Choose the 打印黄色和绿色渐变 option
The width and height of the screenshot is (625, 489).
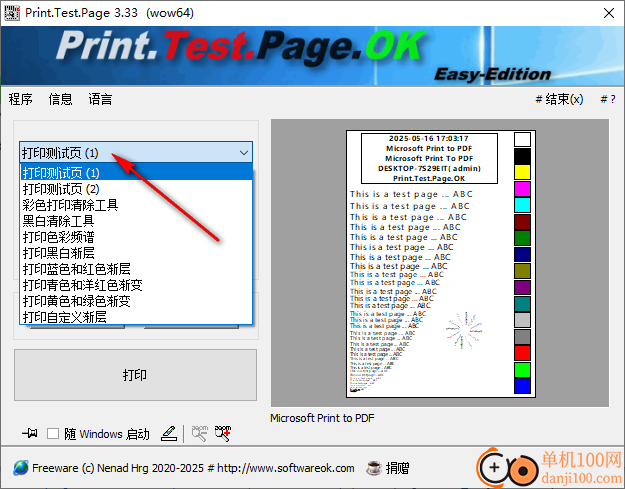136,301
